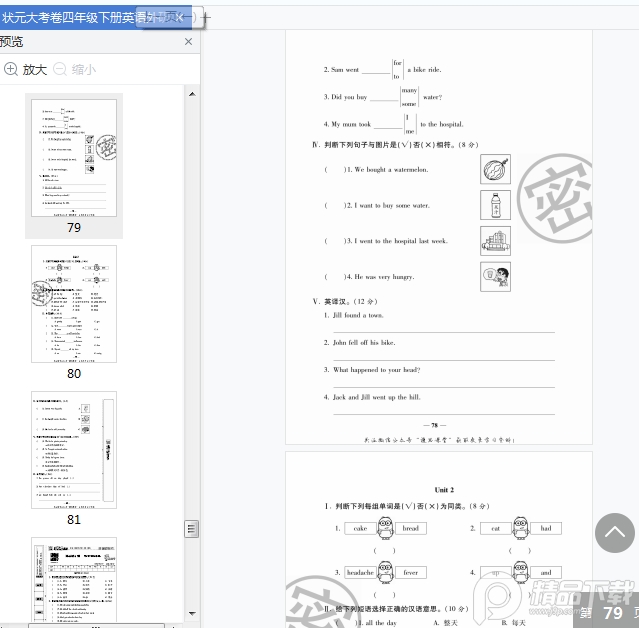The height and width of the screenshot is (628, 639).
Task: Click the word box 'cake'
Action: click(360, 529)
